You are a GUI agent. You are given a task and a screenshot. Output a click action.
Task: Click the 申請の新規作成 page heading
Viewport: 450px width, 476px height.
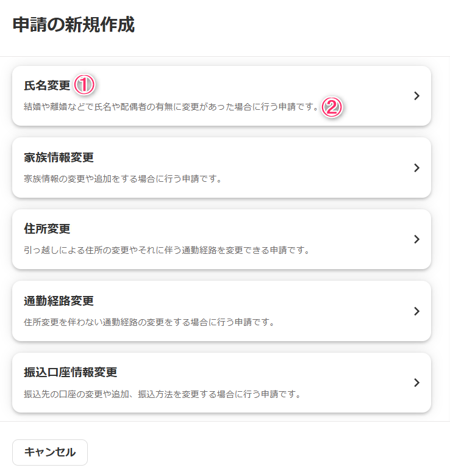click(74, 24)
